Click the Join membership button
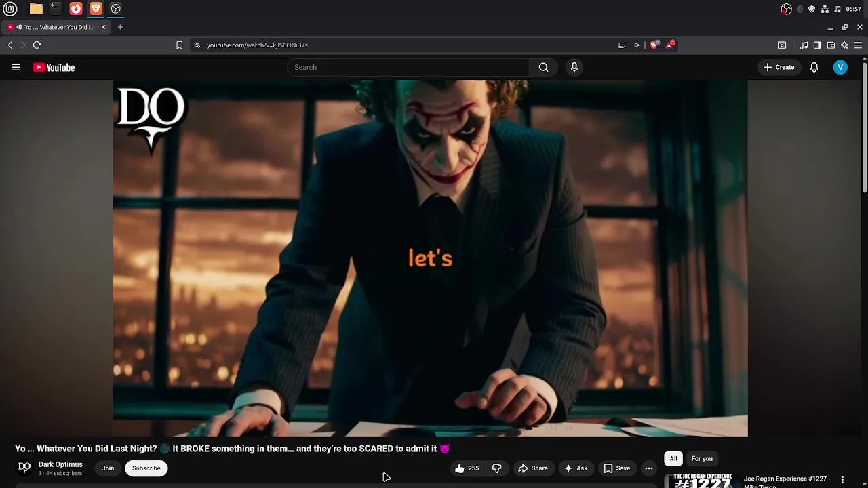This screenshot has height=488, width=868. (x=108, y=468)
